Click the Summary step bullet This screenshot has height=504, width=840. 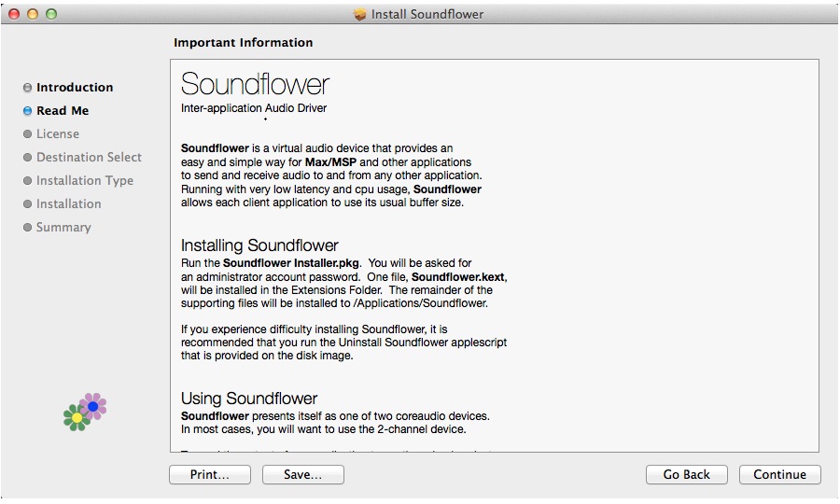point(27,227)
